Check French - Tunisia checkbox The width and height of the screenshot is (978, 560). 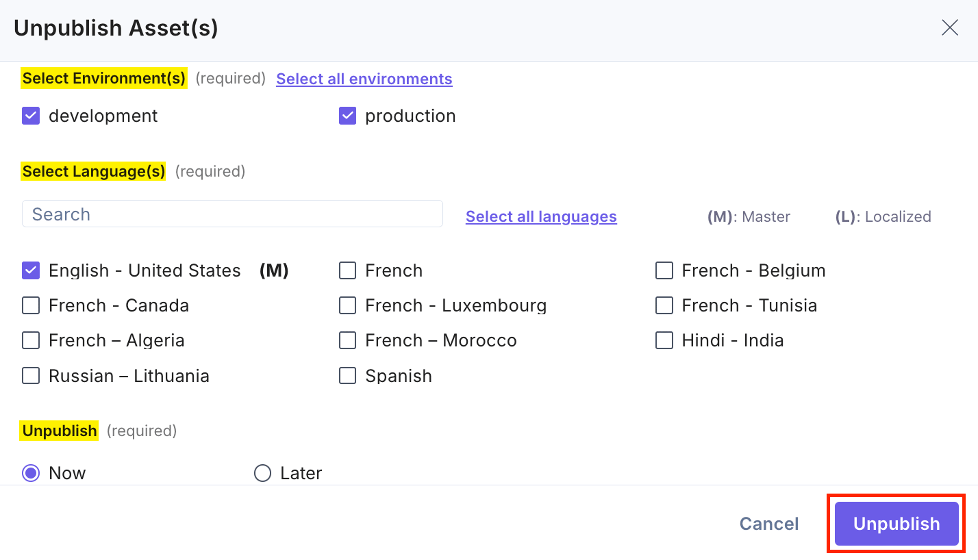pos(664,305)
